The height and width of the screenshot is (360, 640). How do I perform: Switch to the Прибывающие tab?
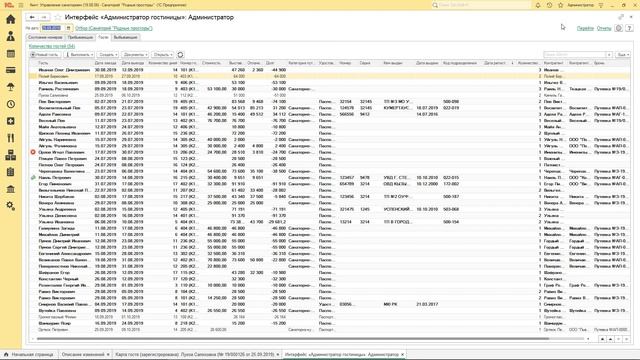(x=80, y=37)
